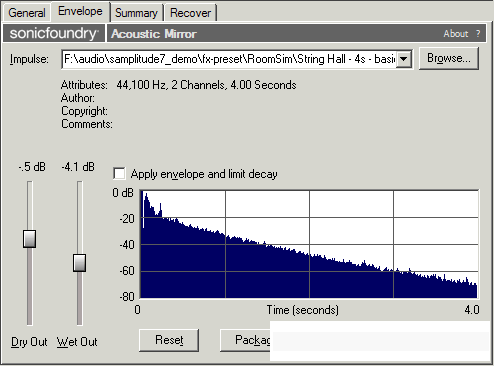This screenshot has width=495, height=366.
Task: Click the Attributes text 44,100 Hz, 2 Channels
Action: click(x=206, y=85)
